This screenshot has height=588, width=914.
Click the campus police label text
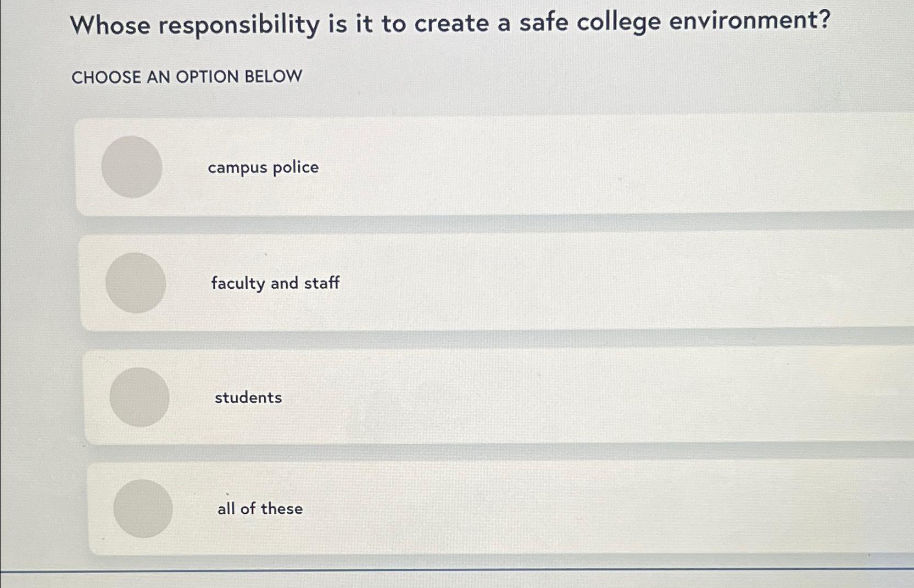pos(263,168)
